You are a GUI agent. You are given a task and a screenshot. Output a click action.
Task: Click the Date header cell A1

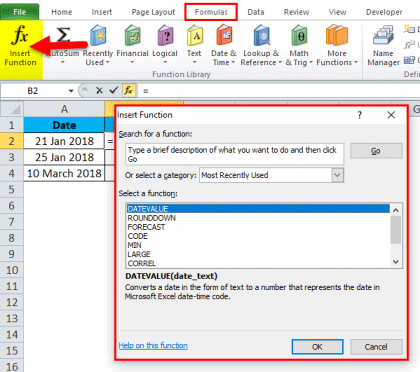click(64, 125)
